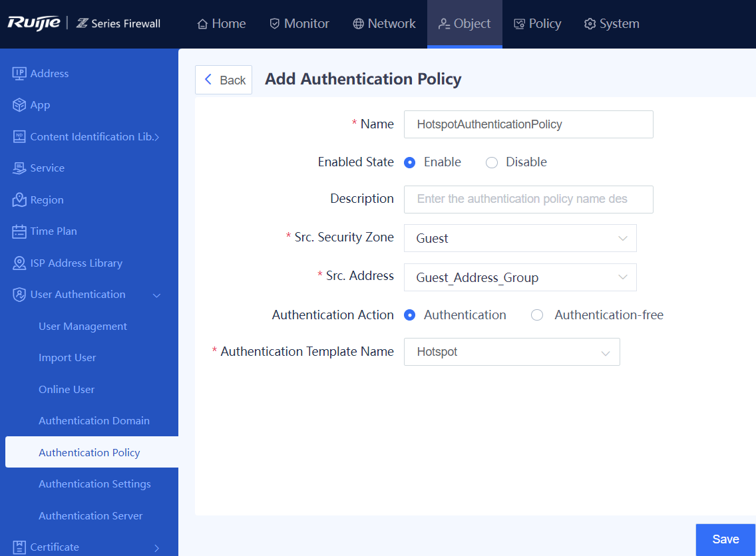Click the Address IP icon

coord(19,73)
